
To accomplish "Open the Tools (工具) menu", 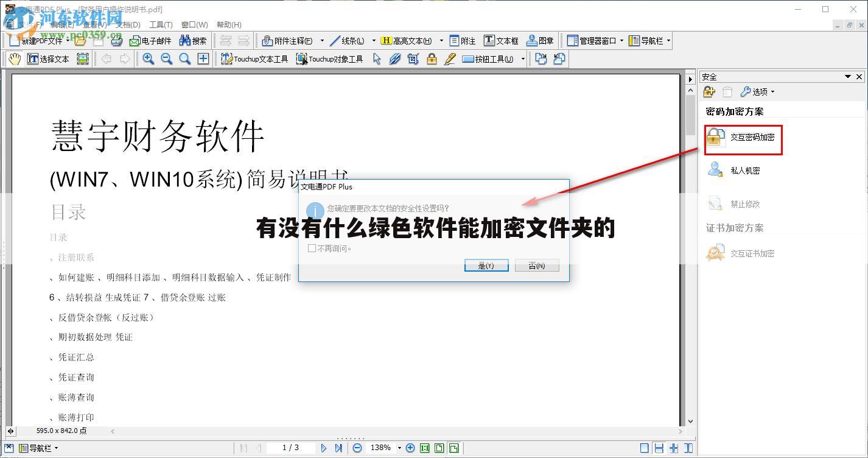I will click(x=161, y=25).
